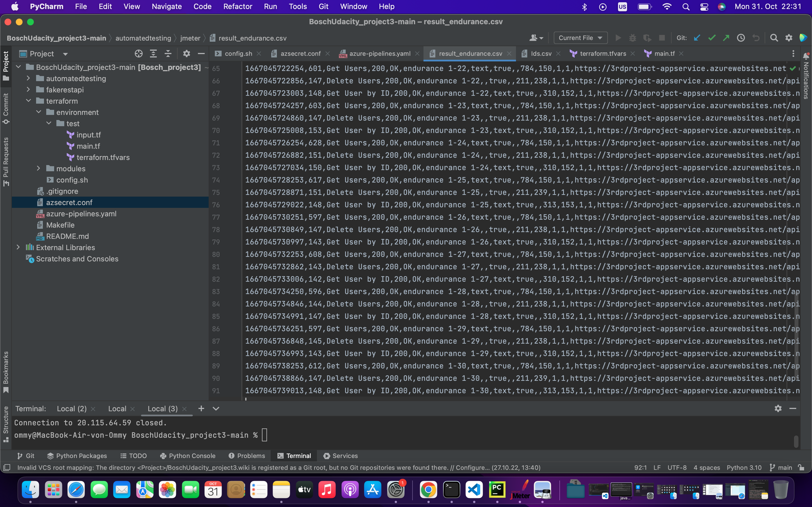
Task: Click main git branch widget
Action: click(781, 468)
